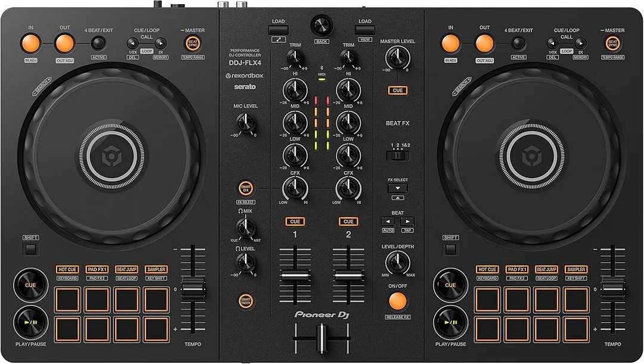Hit the left deck OUT loop button

(64, 43)
